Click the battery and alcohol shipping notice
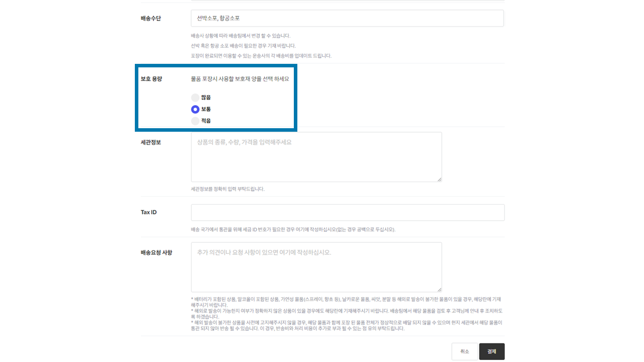644x362 pixels. click(346, 302)
